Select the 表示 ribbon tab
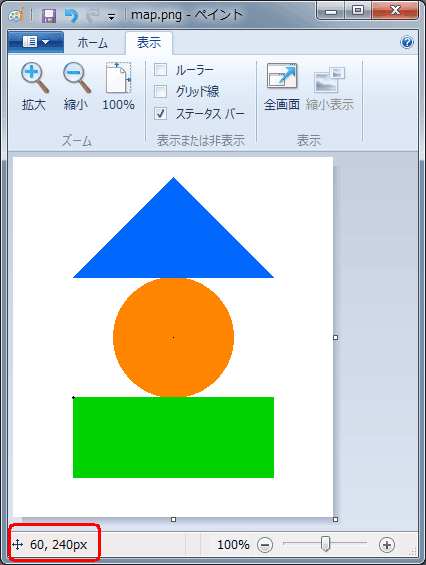This screenshot has width=426, height=565. pyautogui.click(x=149, y=43)
